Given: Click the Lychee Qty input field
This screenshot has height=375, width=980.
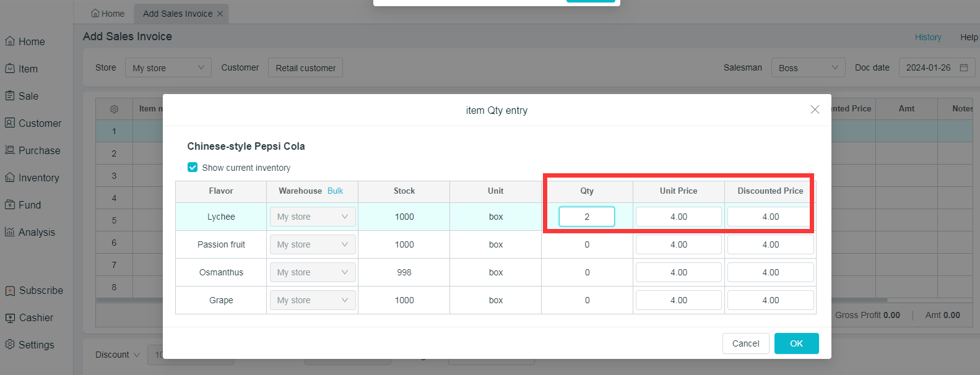Looking at the screenshot, I should click(x=586, y=217).
